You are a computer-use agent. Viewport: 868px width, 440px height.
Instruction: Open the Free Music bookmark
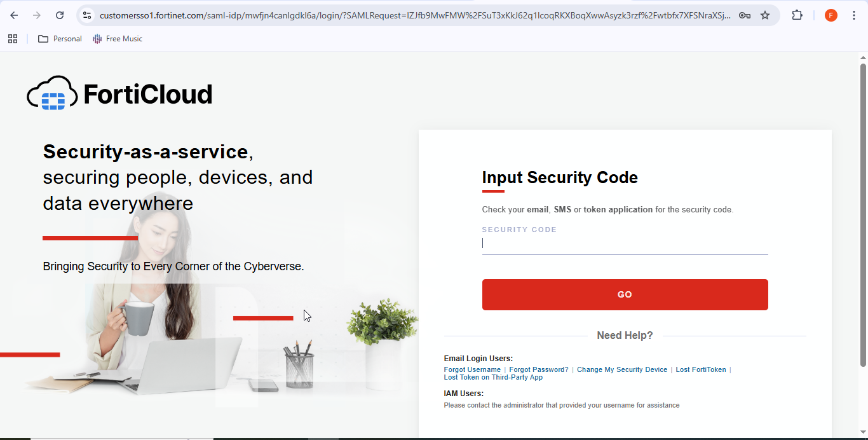click(118, 39)
